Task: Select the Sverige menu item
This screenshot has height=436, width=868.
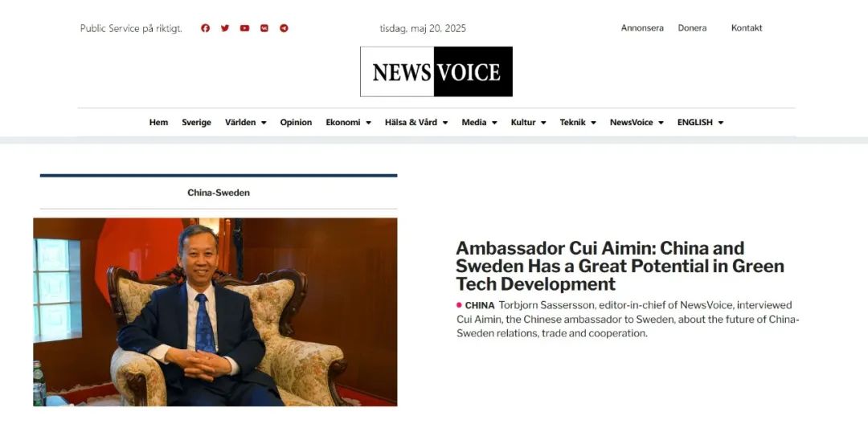Action: (197, 122)
